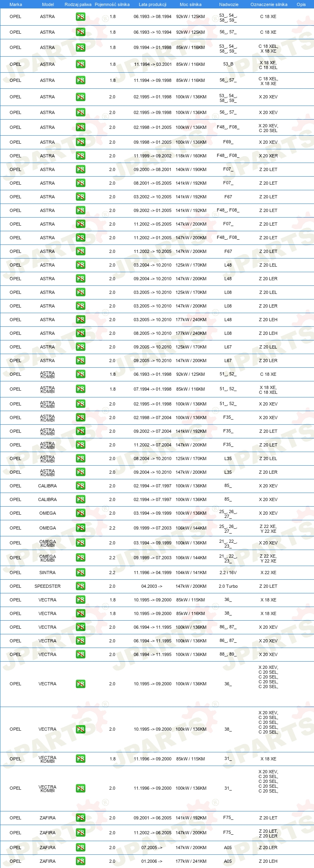Click the fuel icon for VECTRA KOMBI 2.0

tap(80, 788)
